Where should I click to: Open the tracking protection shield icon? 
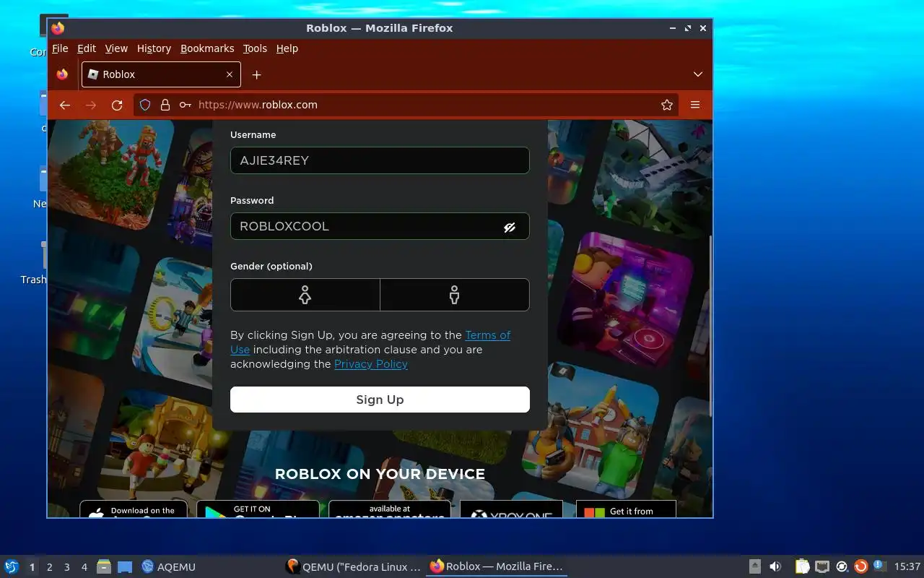click(x=145, y=105)
